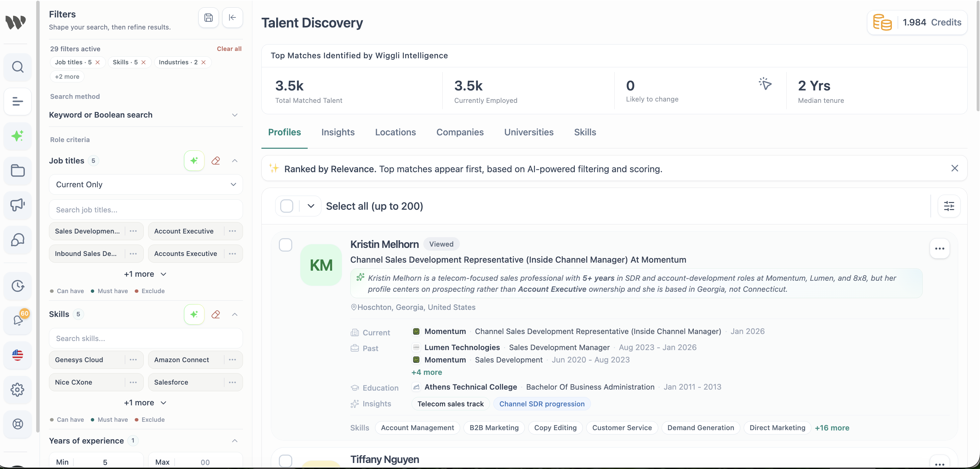The height and width of the screenshot is (469, 980).
Task: Select Tiffany Nguyen's profile checkbox
Action: click(285, 461)
